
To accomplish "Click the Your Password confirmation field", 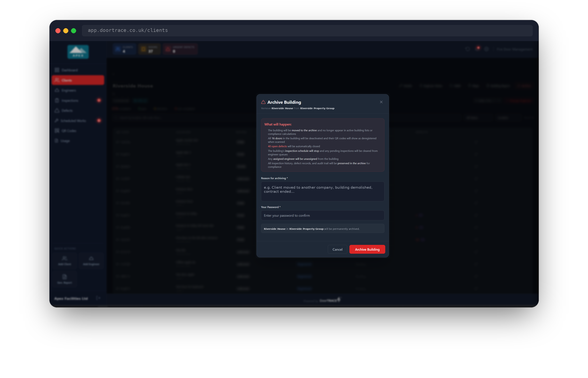I will (x=322, y=215).
